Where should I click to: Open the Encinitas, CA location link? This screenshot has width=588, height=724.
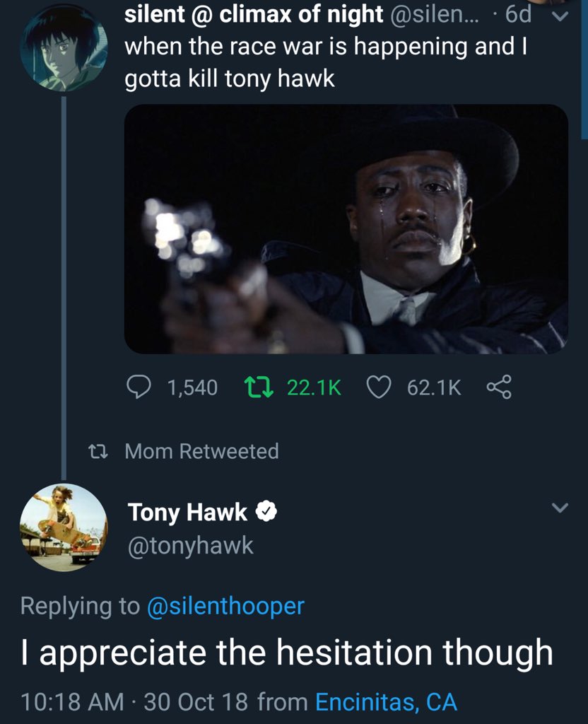386,702
